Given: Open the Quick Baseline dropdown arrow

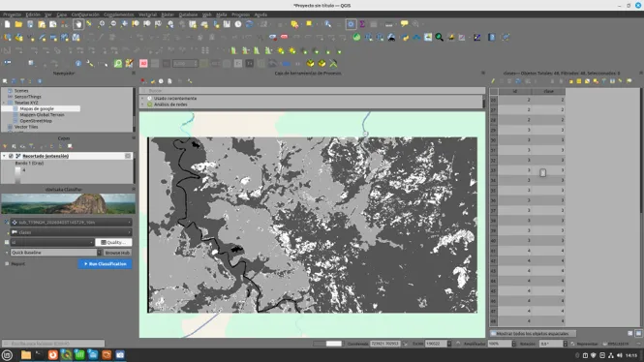Looking at the screenshot, I should coord(99,253).
